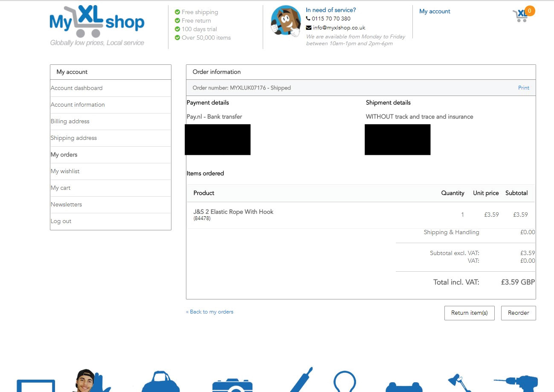
Task: Click the envelope icon beside the email address
Action: point(309,28)
